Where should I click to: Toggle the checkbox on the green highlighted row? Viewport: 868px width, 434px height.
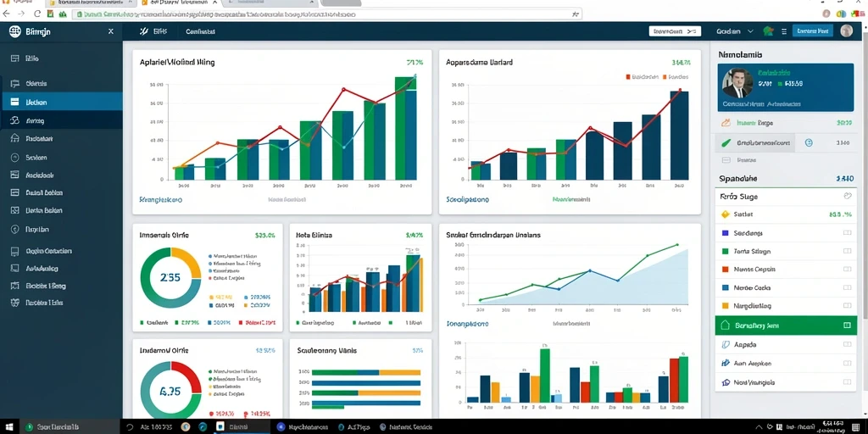pos(847,325)
